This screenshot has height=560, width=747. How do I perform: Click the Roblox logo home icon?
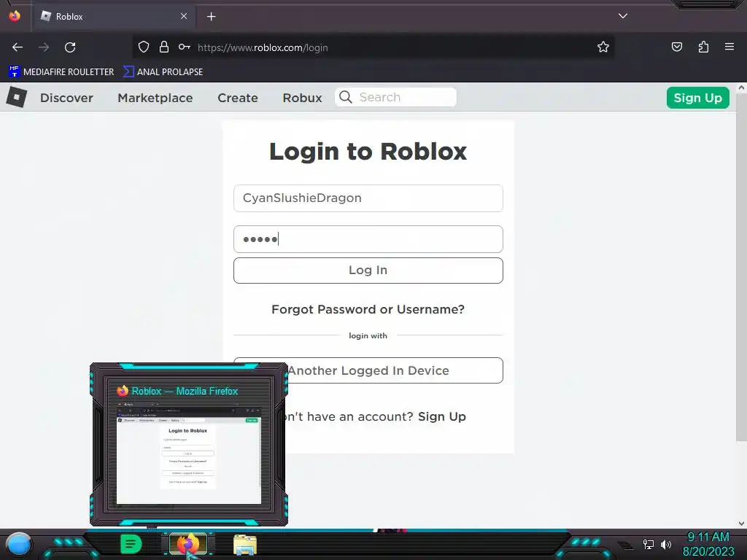click(17, 97)
